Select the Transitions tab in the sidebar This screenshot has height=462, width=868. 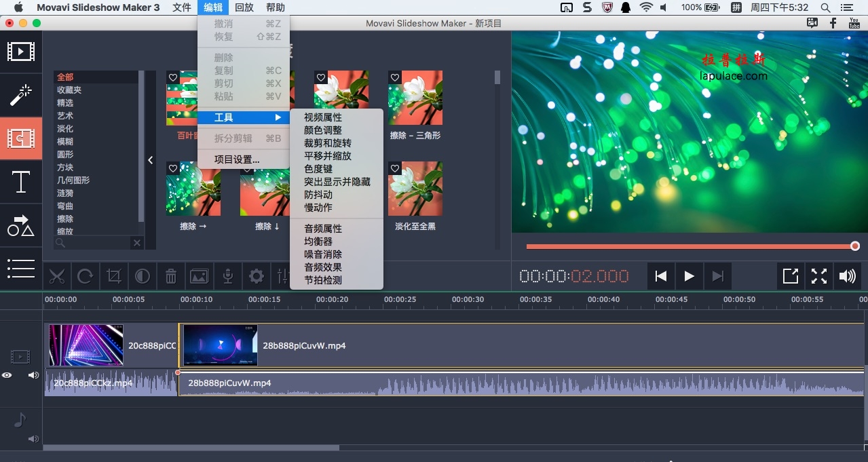(x=21, y=138)
